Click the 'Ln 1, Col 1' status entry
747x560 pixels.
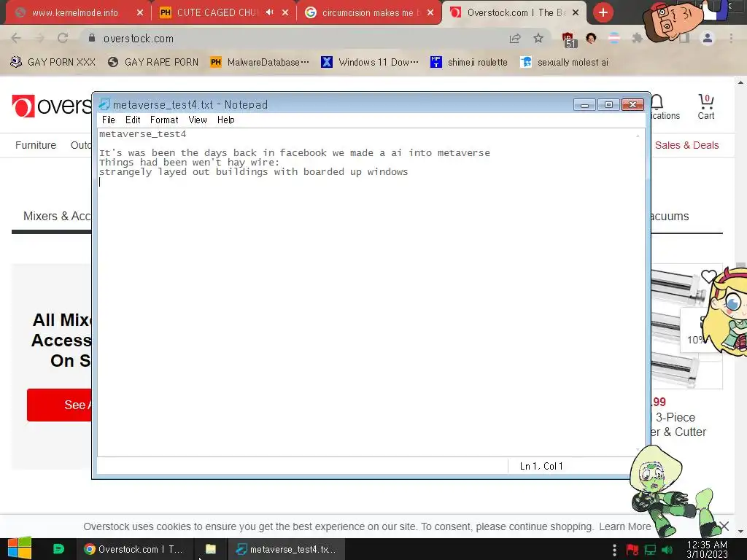pos(541,466)
